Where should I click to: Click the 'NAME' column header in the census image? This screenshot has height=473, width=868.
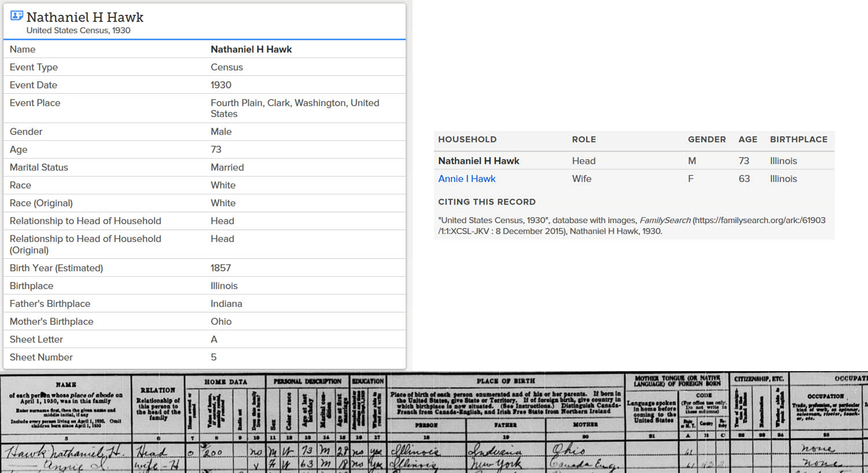(65, 384)
